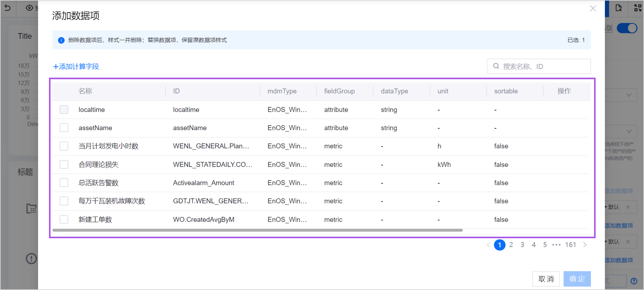Click the fullscreen exit icon
644x290 pixels.
click(x=638, y=8)
